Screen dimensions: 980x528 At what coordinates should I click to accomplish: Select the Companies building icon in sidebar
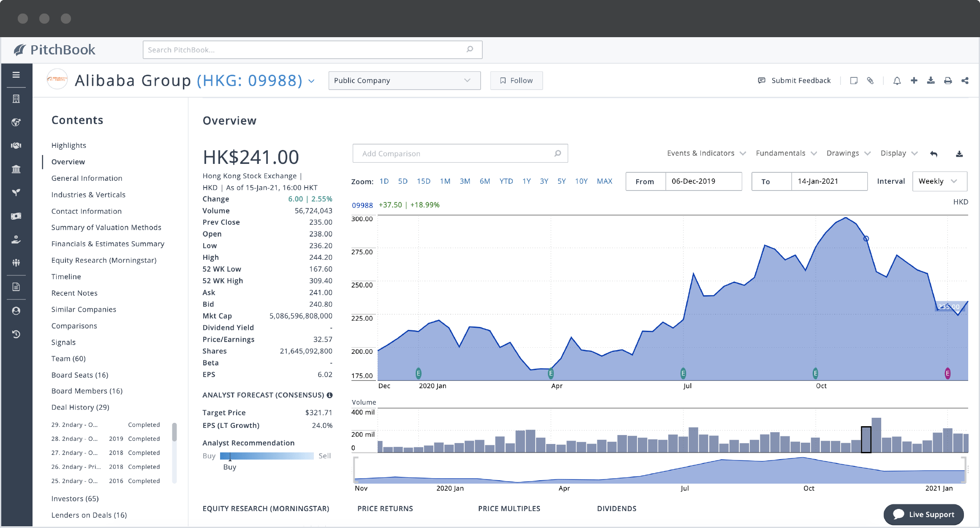(x=16, y=98)
